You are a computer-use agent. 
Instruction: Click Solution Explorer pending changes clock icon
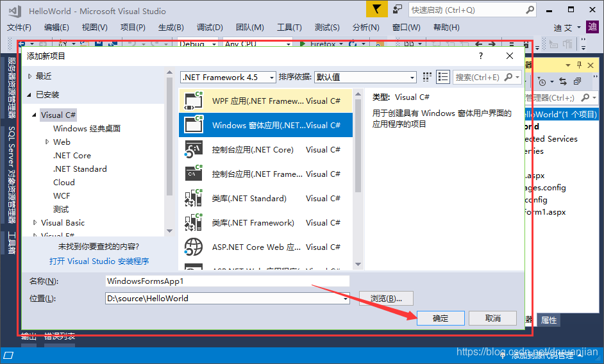click(x=542, y=81)
